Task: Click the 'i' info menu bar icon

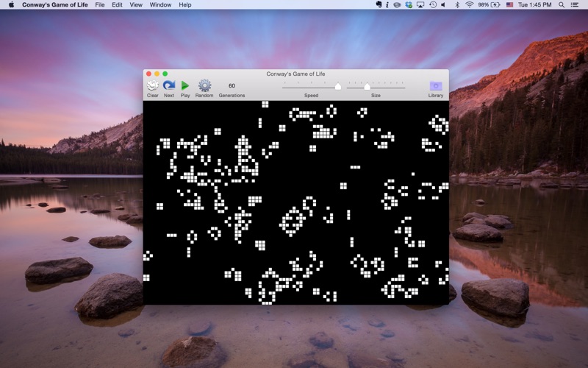Action: click(x=387, y=4)
